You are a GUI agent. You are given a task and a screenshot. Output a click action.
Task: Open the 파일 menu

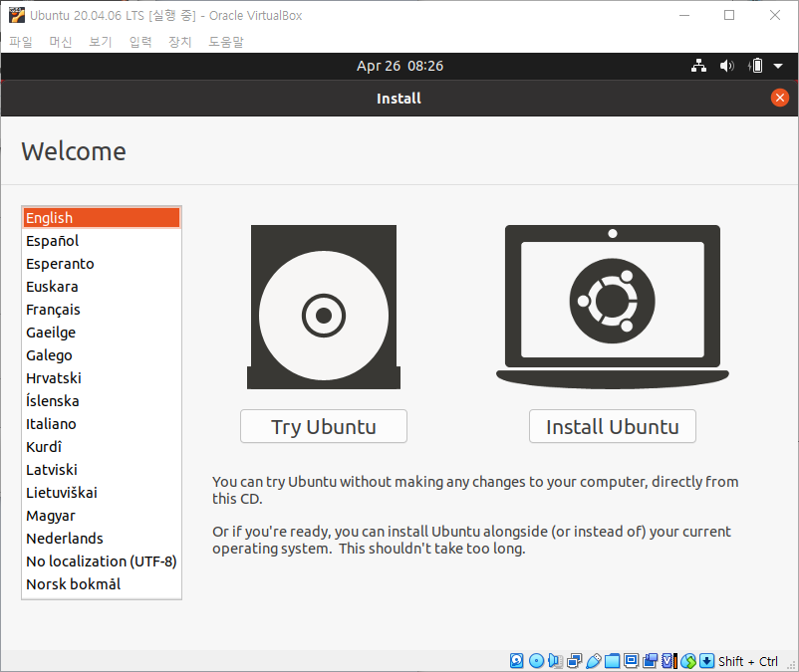pos(21,42)
